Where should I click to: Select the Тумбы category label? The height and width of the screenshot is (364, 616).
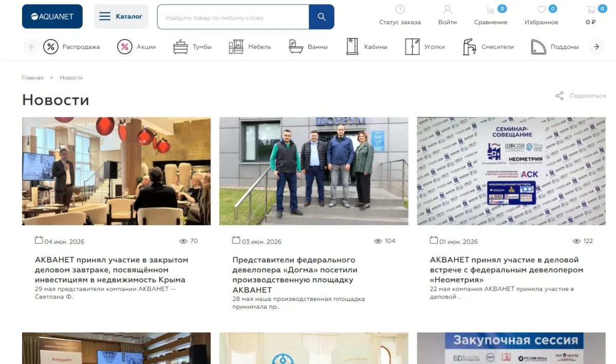202,47
